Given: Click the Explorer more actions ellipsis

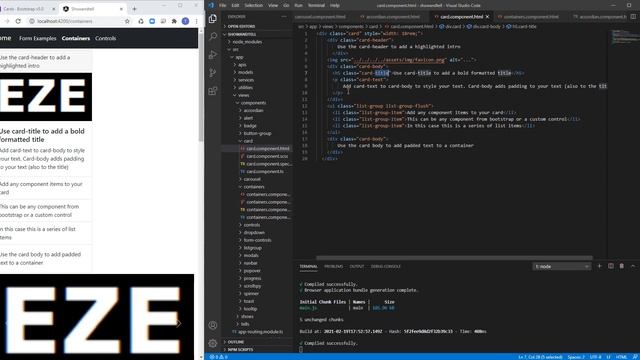Looking at the screenshot, I should point(284,16).
